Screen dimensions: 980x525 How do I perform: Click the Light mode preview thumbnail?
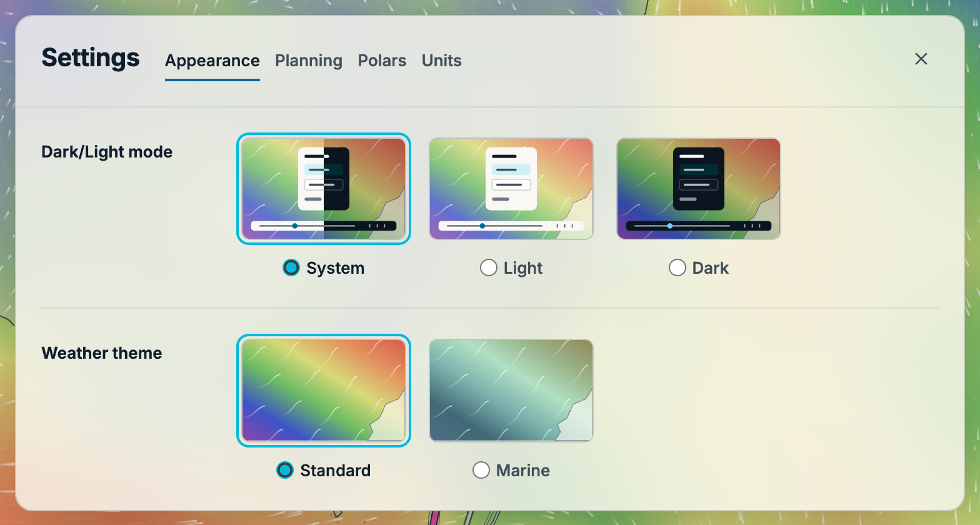point(511,189)
